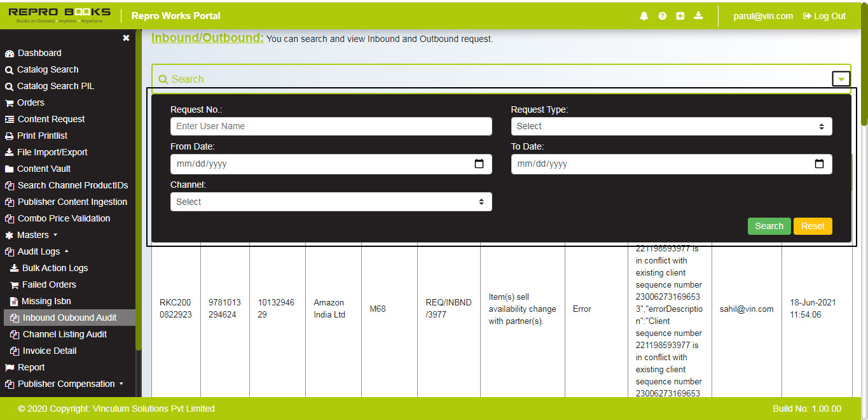Click the File Import/Export icon
868x420 pixels.
click(9, 152)
